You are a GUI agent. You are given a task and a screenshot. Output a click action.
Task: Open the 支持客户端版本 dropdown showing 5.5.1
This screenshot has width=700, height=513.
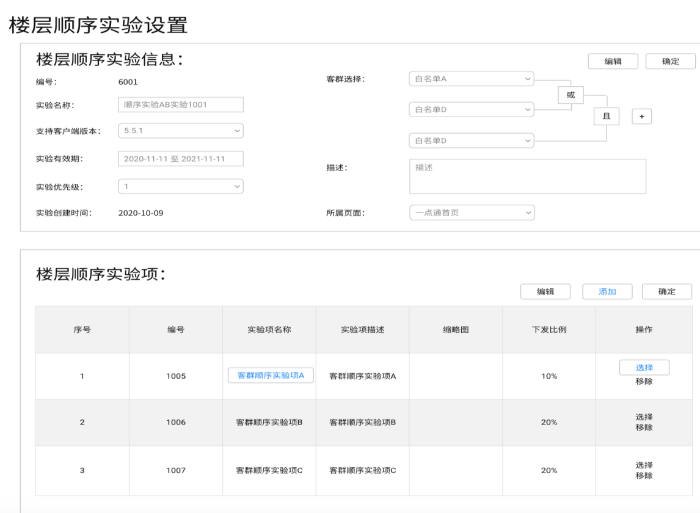coord(180,131)
